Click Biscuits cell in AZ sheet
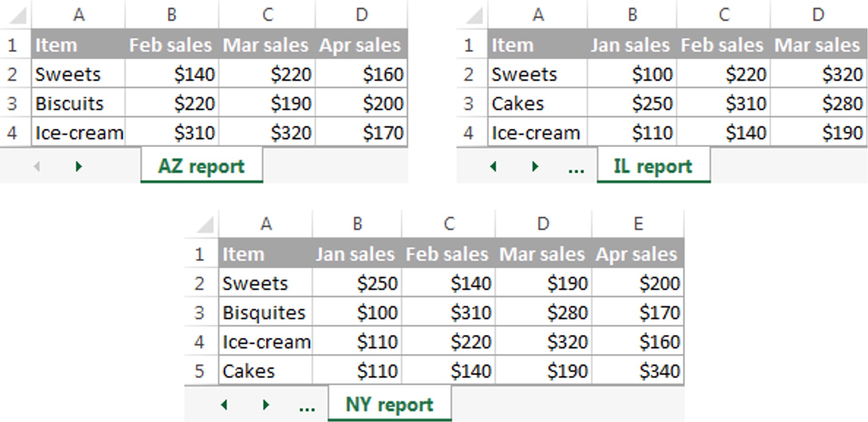 pos(78,104)
